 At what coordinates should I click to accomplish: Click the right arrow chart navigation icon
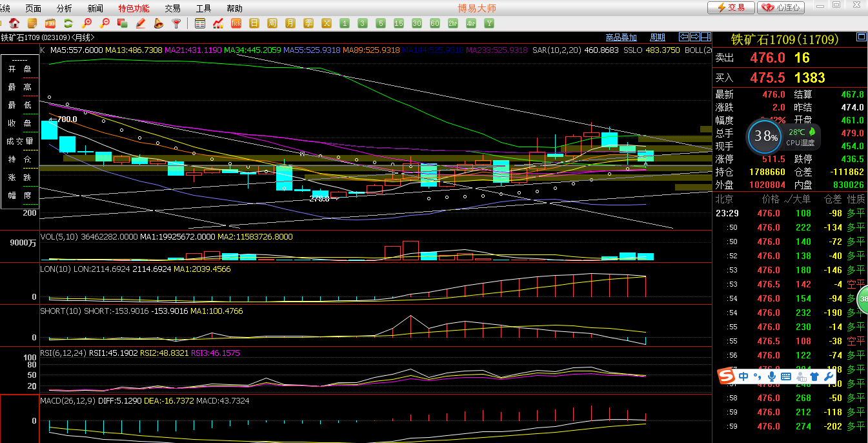point(695,37)
